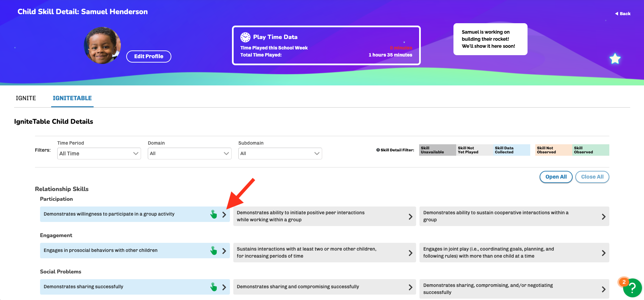Image resolution: width=644 pixels, height=300 pixels.
Task: Click the Participation subheading
Action: (x=57, y=199)
